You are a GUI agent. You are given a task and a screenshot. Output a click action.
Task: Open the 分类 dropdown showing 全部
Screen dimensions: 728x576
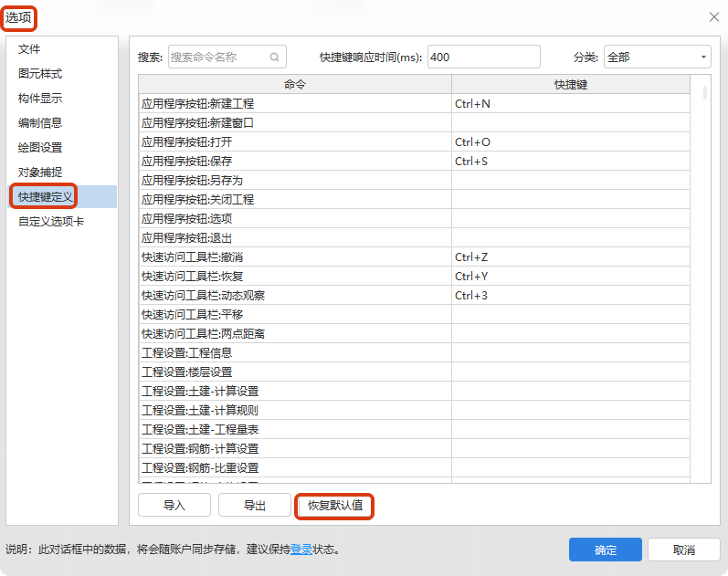(x=657, y=58)
